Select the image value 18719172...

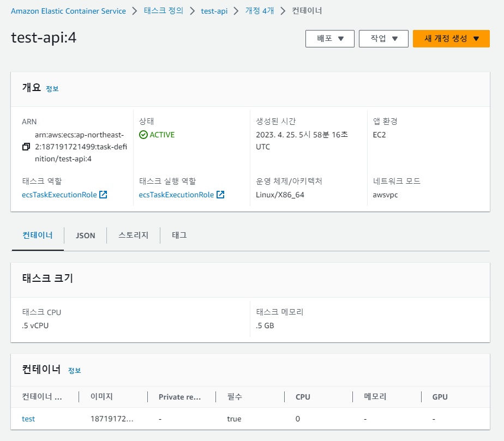pyautogui.click(x=112, y=419)
